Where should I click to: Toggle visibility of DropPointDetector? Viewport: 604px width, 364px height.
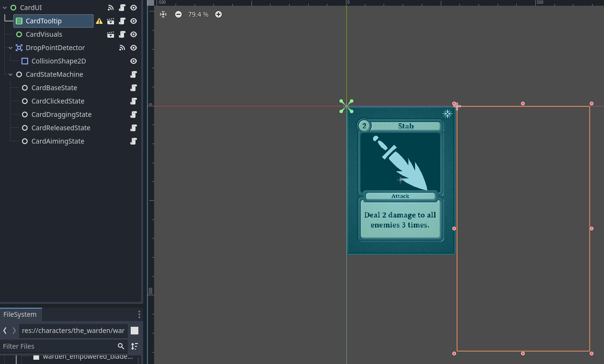click(133, 48)
